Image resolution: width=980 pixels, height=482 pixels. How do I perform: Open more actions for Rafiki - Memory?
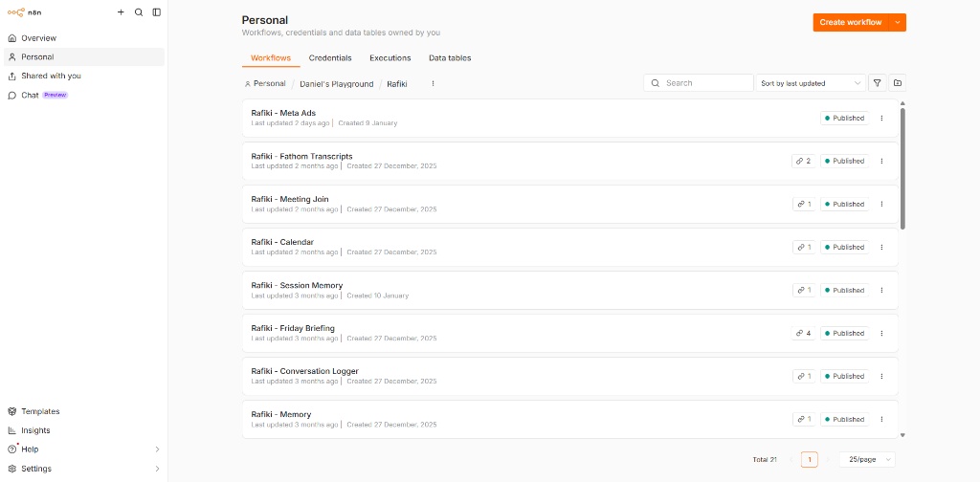[x=881, y=420]
